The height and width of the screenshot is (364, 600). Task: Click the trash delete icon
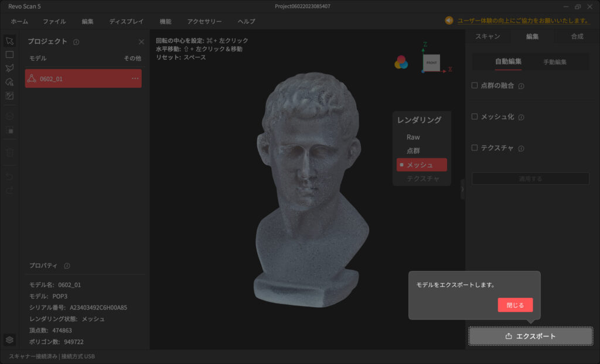tap(9, 152)
